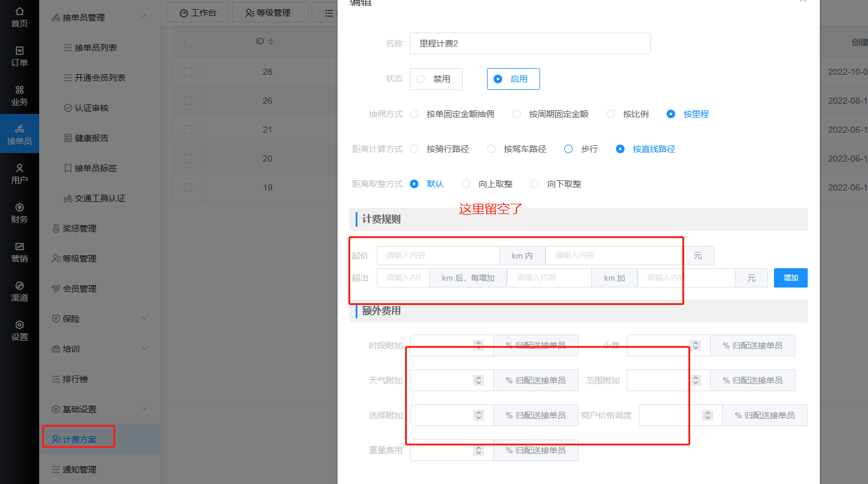Open the 设置 gear icon
The image size is (868, 484).
19,325
